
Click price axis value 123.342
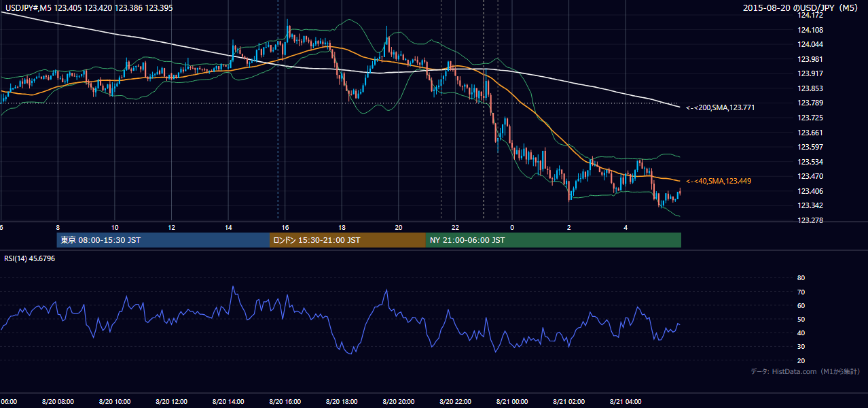click(812, 205)
